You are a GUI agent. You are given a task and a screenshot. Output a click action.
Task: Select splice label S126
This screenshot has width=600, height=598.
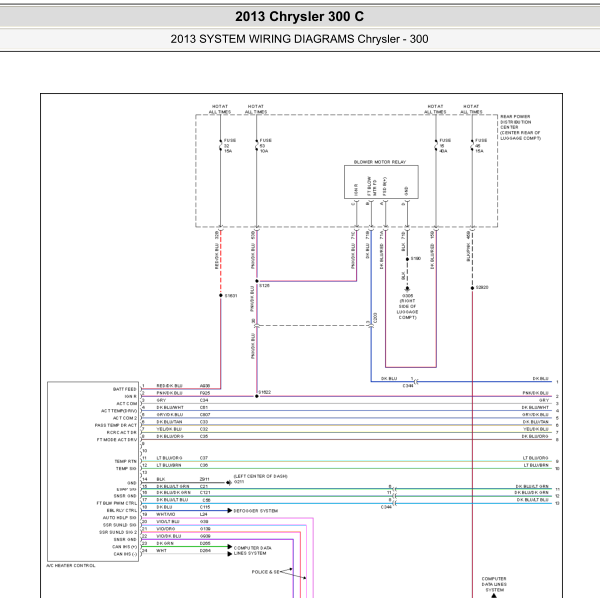point(264,286)
